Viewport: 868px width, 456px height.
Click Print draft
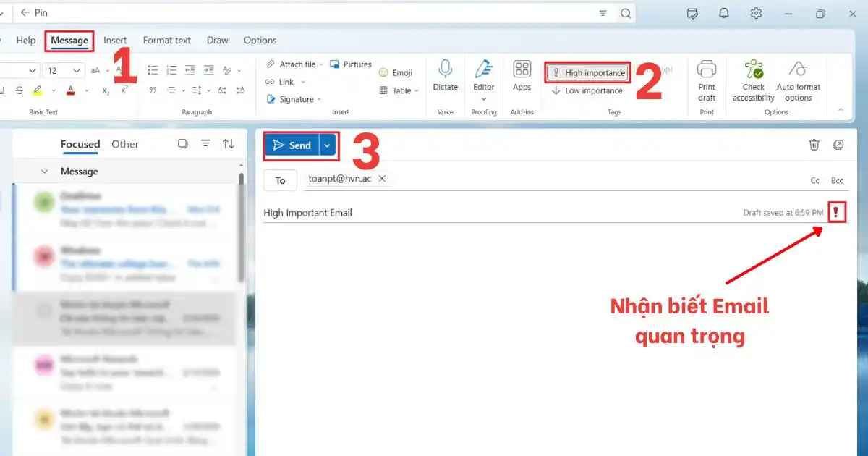coord(707,81)
